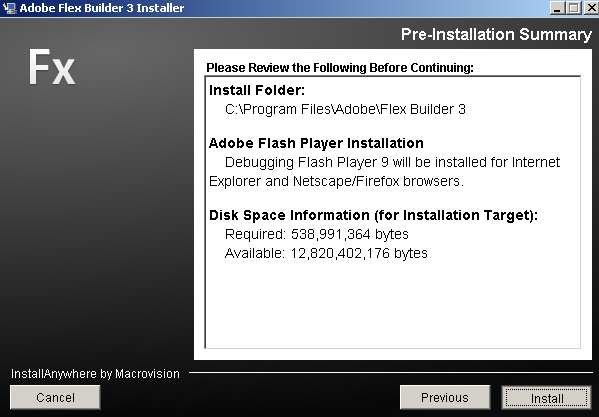Select the Install Folder heading
599x417 pixels.
coord(257,90)
